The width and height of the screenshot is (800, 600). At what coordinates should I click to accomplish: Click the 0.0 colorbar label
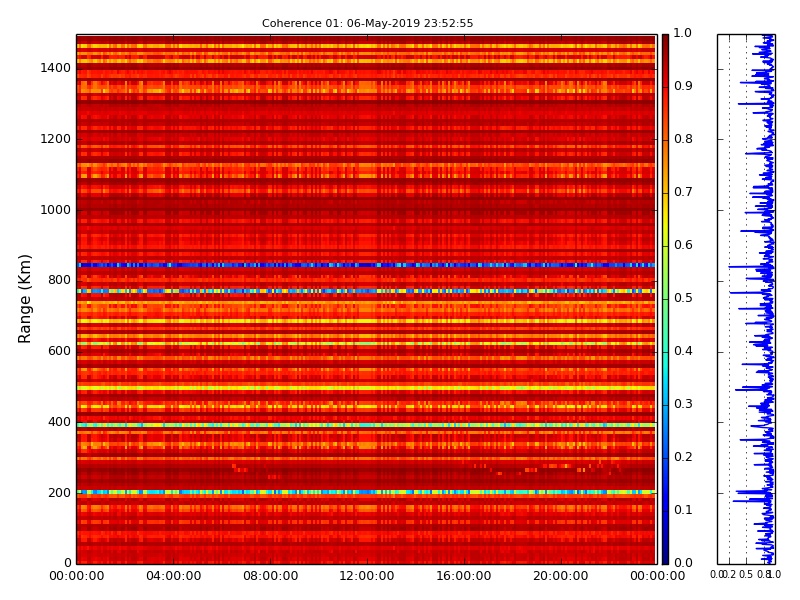pos(683,563)
